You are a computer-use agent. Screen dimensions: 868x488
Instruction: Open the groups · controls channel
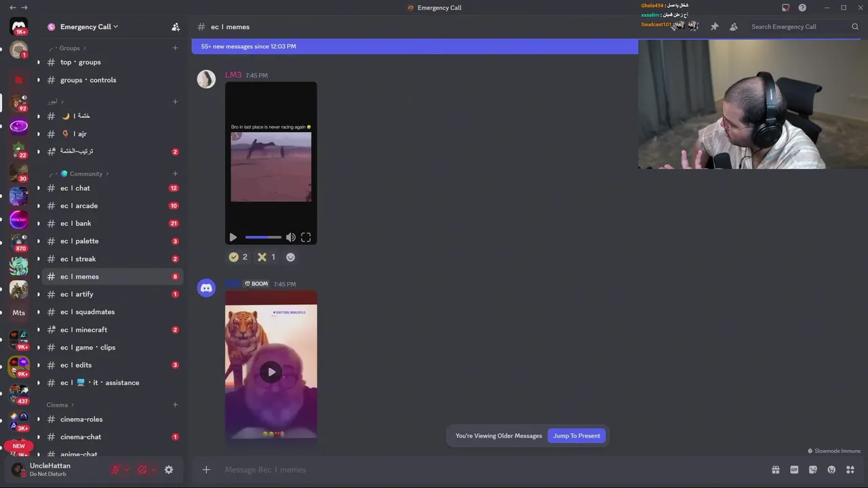tap(112, 80)
